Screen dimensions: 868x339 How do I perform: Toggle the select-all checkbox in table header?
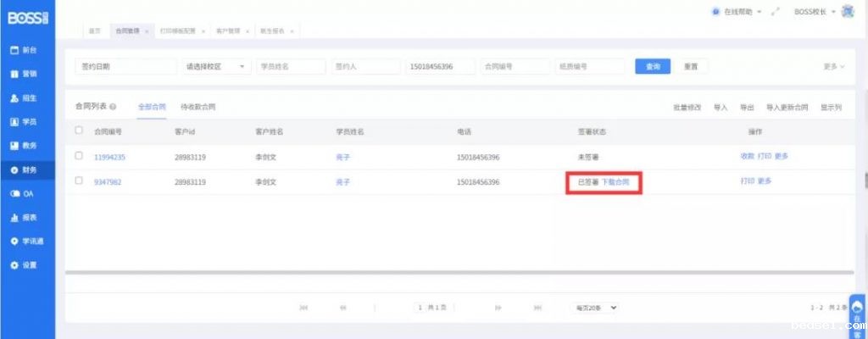(x=79, y=131)
